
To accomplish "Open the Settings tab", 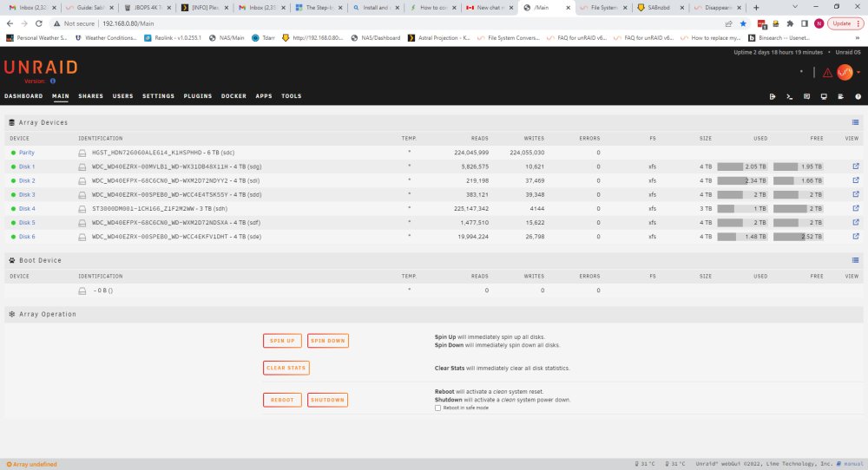I will click(x=158, y=96).
